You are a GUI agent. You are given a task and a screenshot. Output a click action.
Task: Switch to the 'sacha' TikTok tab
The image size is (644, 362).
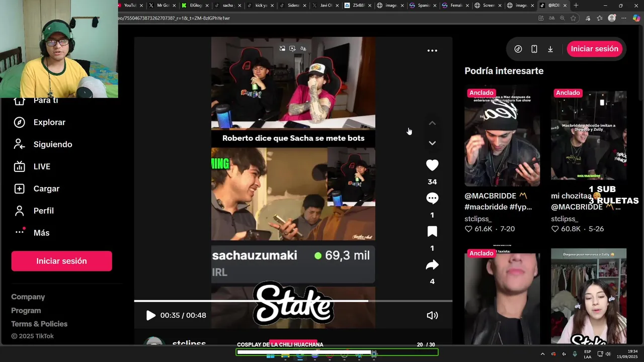point(228,6)
